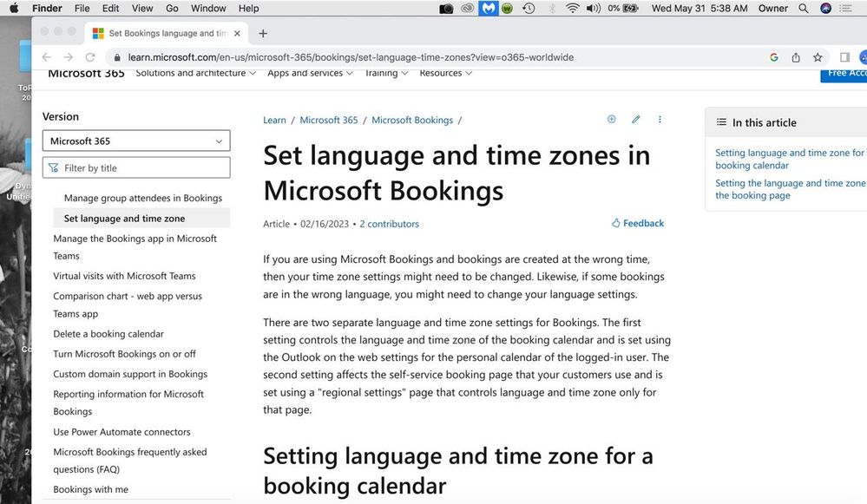
Task: Close the Set Bookings language tab
Action: [237, 33]
